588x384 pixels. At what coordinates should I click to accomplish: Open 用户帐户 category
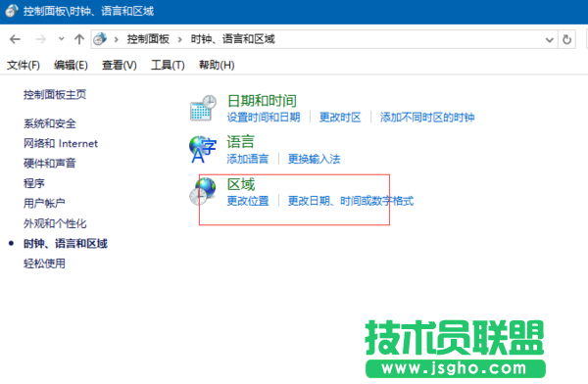44,203
